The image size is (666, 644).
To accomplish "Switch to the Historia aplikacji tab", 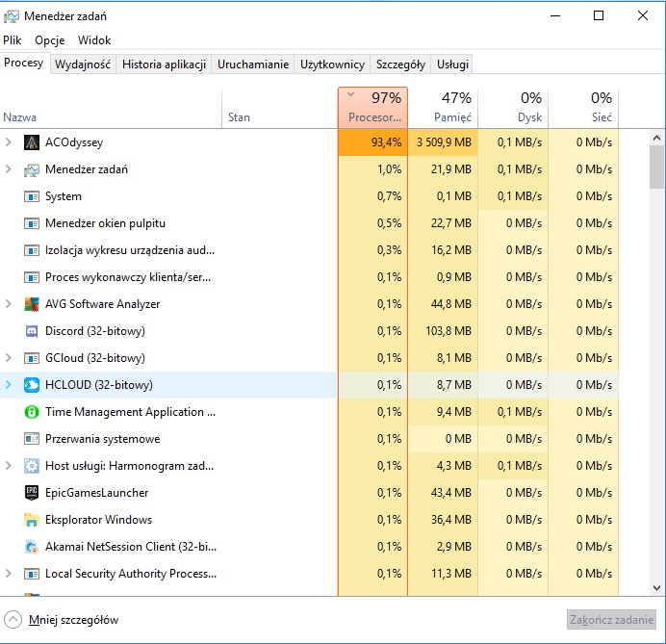I will [x=164, y=64].
